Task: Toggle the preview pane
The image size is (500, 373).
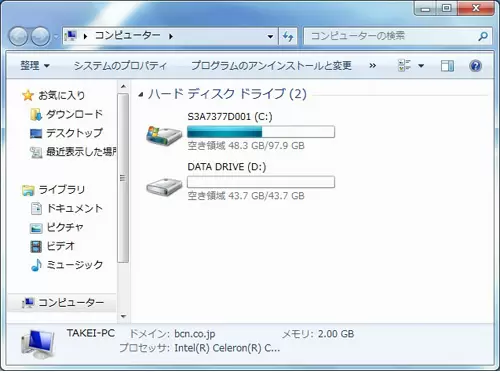Action: pyautogui.click(x=447, y=66)
